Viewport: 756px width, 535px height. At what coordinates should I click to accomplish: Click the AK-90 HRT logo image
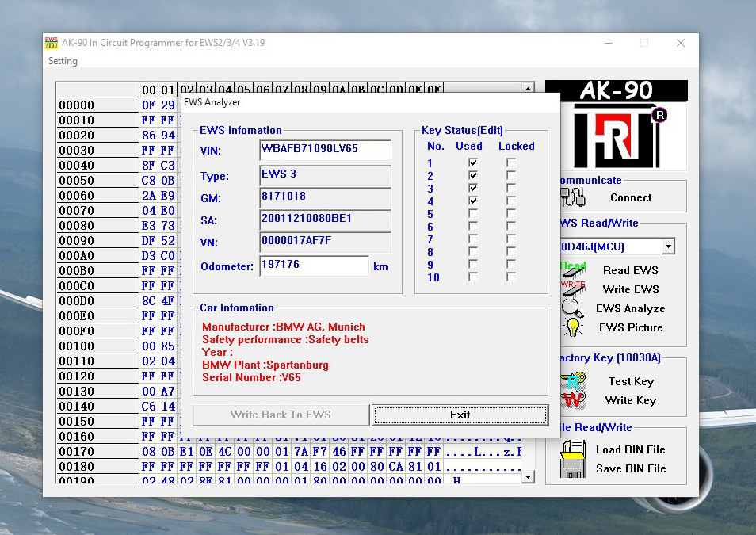coord(617,125)
